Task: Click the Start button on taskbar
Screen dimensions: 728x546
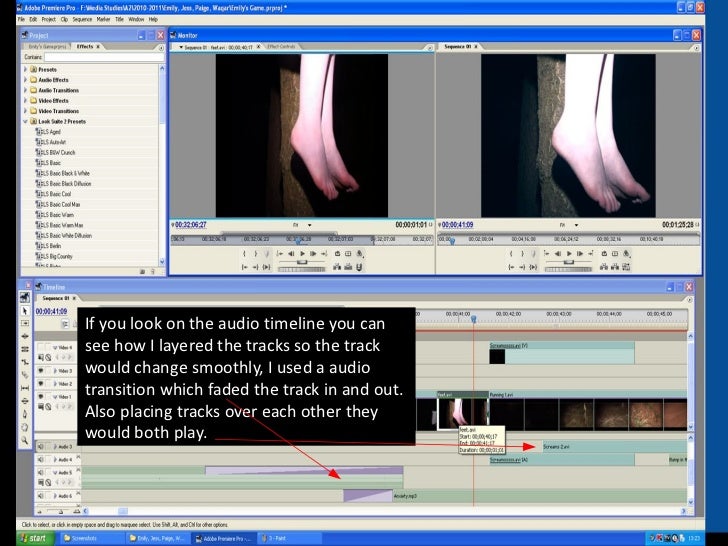Action: [35, 539]
